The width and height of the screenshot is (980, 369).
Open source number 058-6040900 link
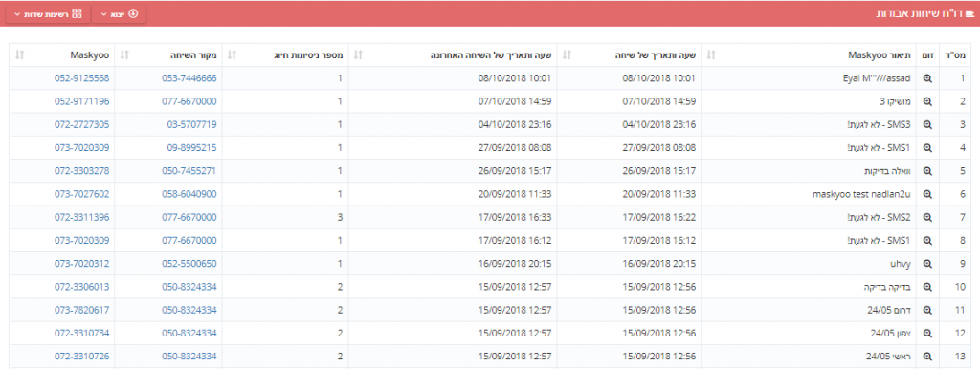pos(189,194)
